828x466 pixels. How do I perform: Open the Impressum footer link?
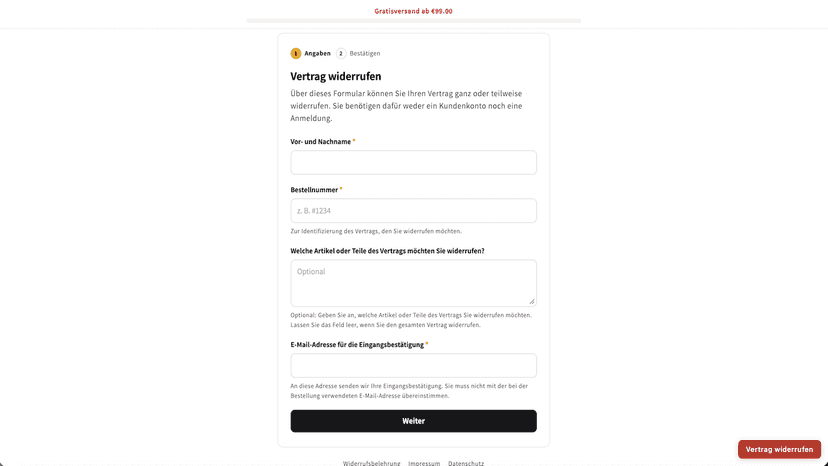424,463
